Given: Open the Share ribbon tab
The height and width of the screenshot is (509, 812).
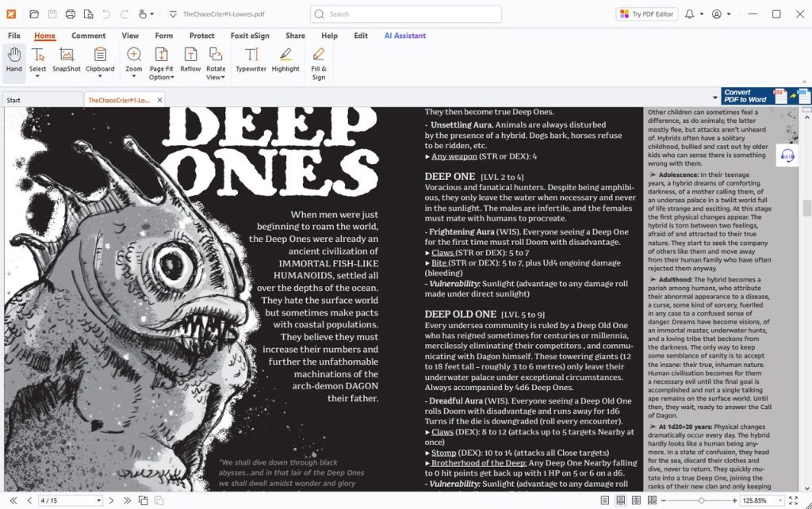Looking at the screenshot, I should pyautogui.click(x=295, y=36).
